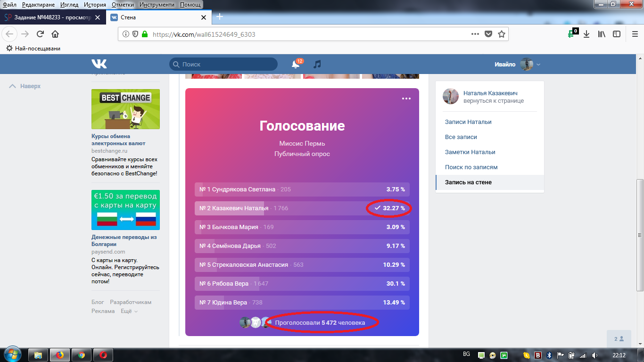Open Заметки Натальи link
The image size is (644, 362).
coord(470,152)
